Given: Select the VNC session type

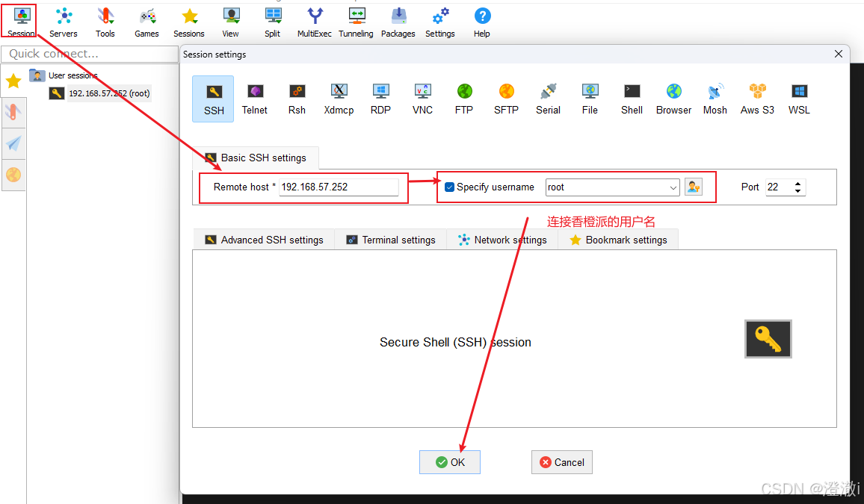Looking at the screenshot, I should 422,99.
